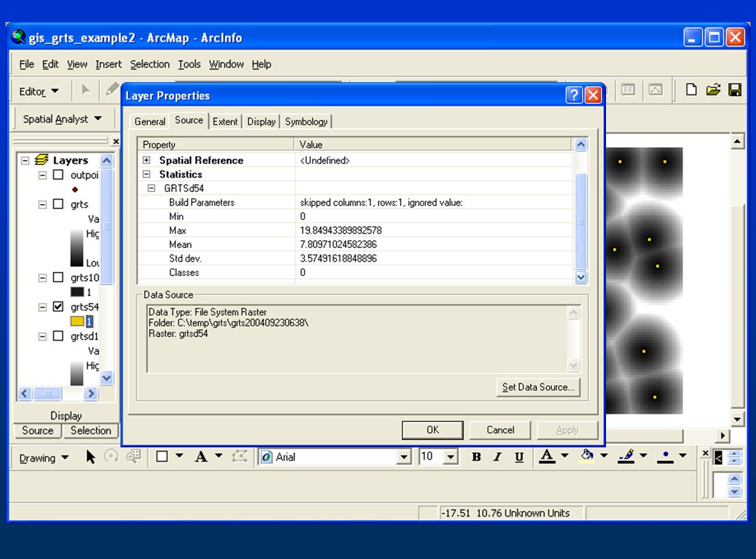Click the Set Data Source button

tap(538, 387)
